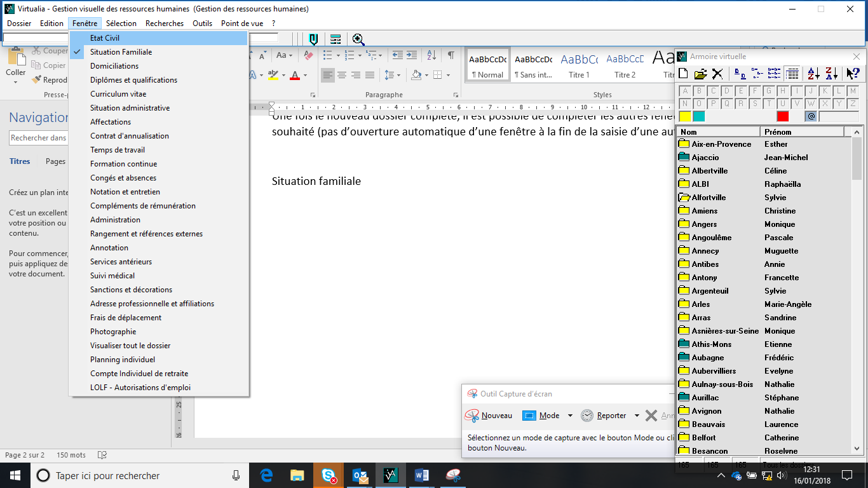
Task: Switch Armoire to small icons view
Action: coord(757,74)
